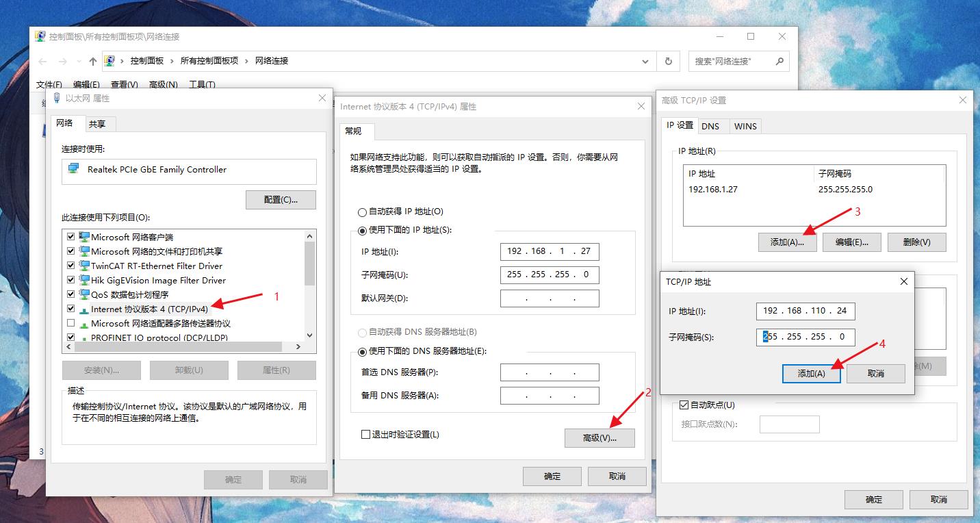Click IP address field in TCP/IP 地址 dialog
The image size is (980, 523).
pos(805,311)
